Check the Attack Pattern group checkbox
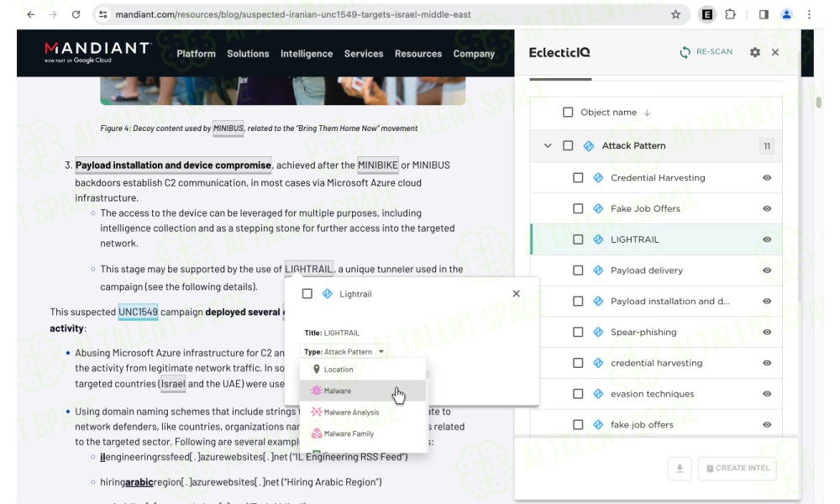840x504 pixels. click(568, 145)
